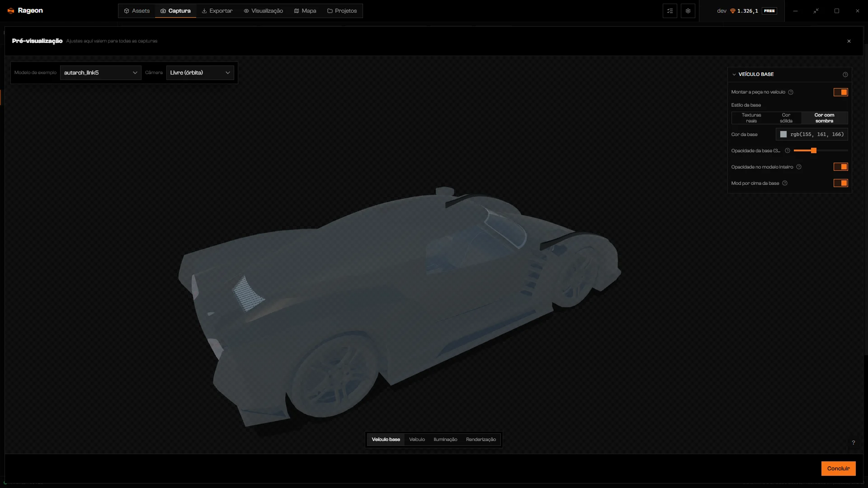The width and height of the screenshot is (868, 488).
Task: Click the FREE plan badge
Action: coord(769,11)
